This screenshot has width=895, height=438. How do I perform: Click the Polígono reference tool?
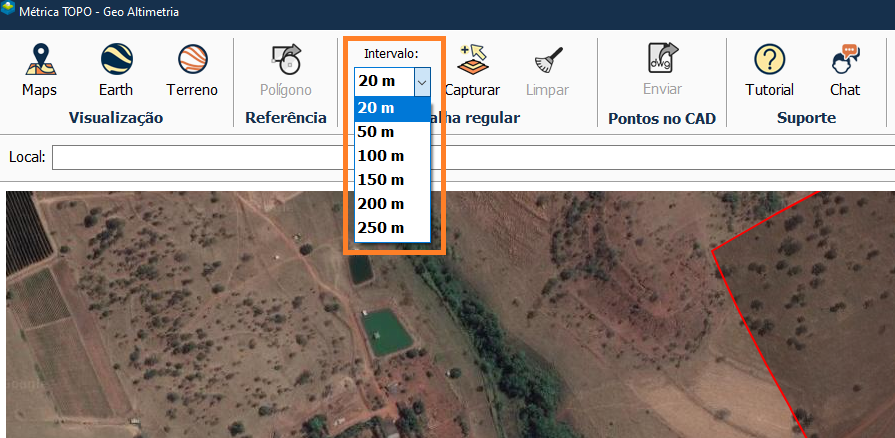click(x=286, y=69)
